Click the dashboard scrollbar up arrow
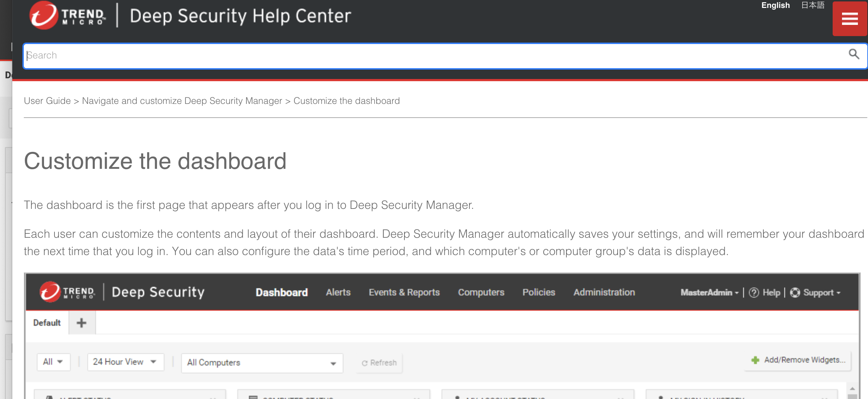The width and height of the screenshot is (868, 399). (852, 389)
